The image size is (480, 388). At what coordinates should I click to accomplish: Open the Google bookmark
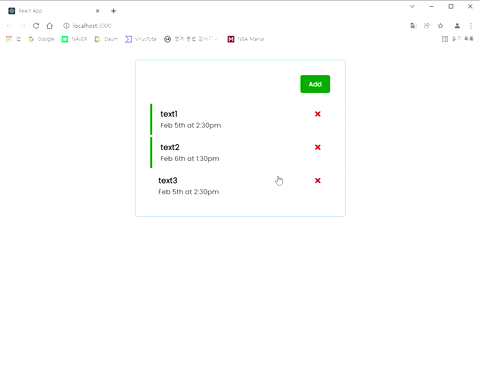tap(41, 39)
